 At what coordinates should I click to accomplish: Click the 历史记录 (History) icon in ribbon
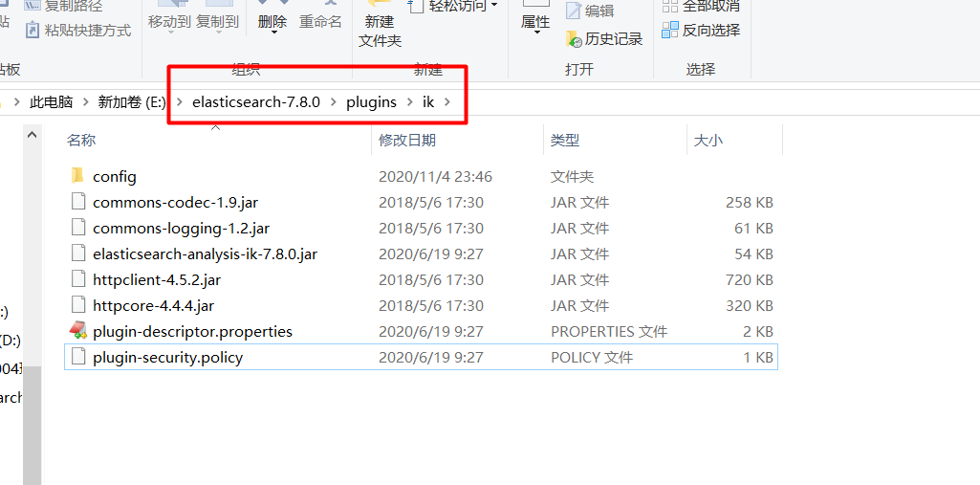pyautogui.click(x=574, y=39)
